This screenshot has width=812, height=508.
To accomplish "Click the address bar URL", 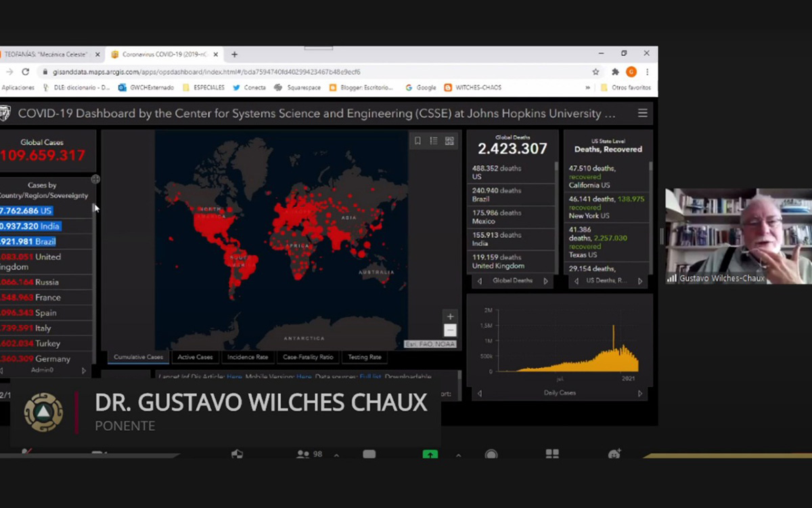I will click(206, 72).
